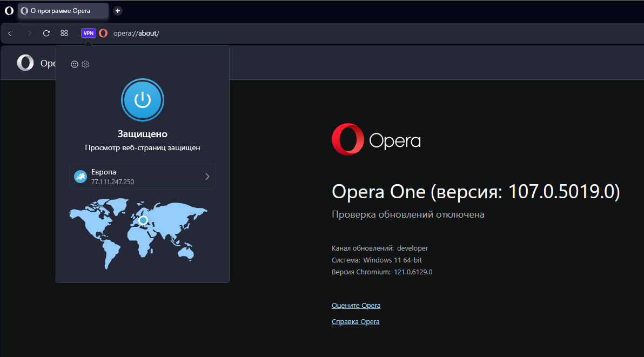Viewport: 644px width, 357px height.
Task: Reload the current page
Action: (46, 33)
